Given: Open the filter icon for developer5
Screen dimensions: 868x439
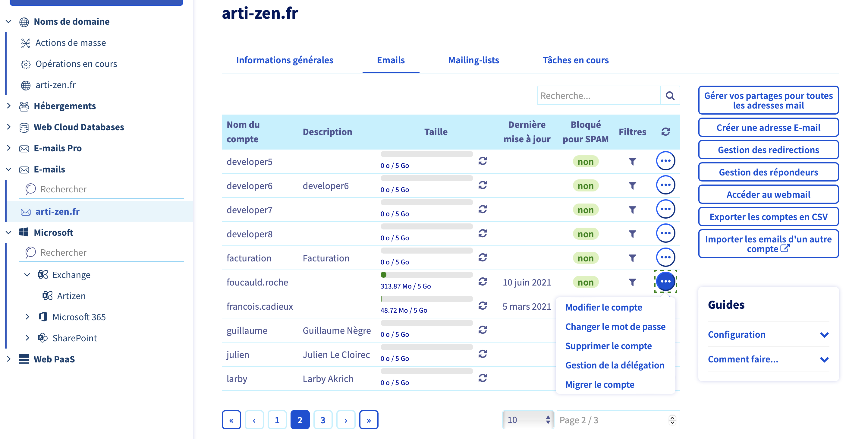Looking at the screenshot, I should coord(632,162).
